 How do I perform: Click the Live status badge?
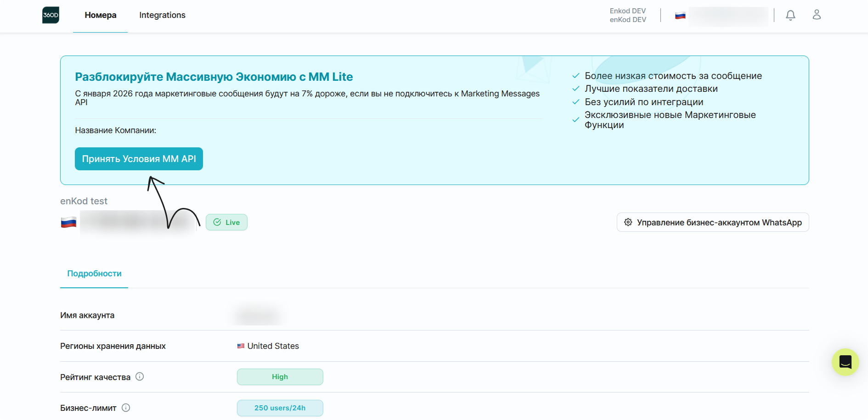226,223
